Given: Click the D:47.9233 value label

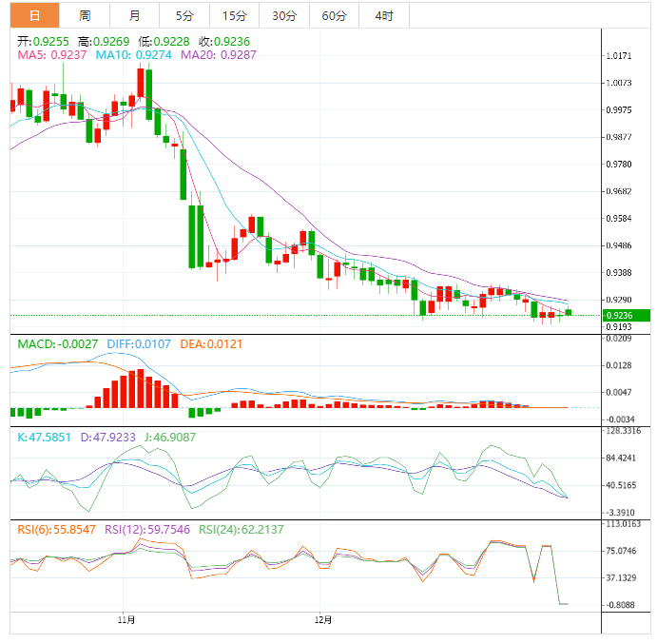Looking at the screenshot, I should coord(107,438).
